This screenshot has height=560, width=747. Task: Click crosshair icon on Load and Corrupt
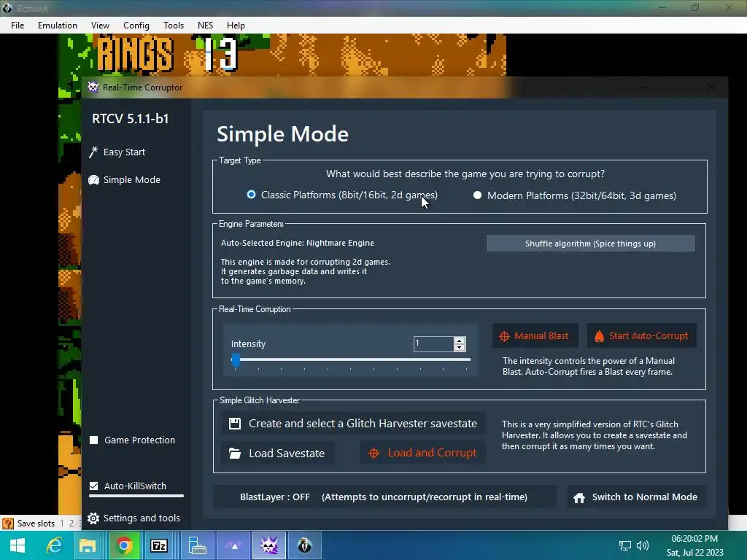tap(374, 454)
